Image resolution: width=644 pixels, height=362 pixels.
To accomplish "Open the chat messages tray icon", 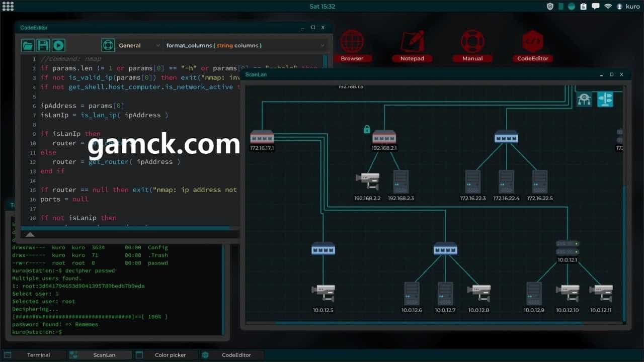I will (x=596, y=7).
